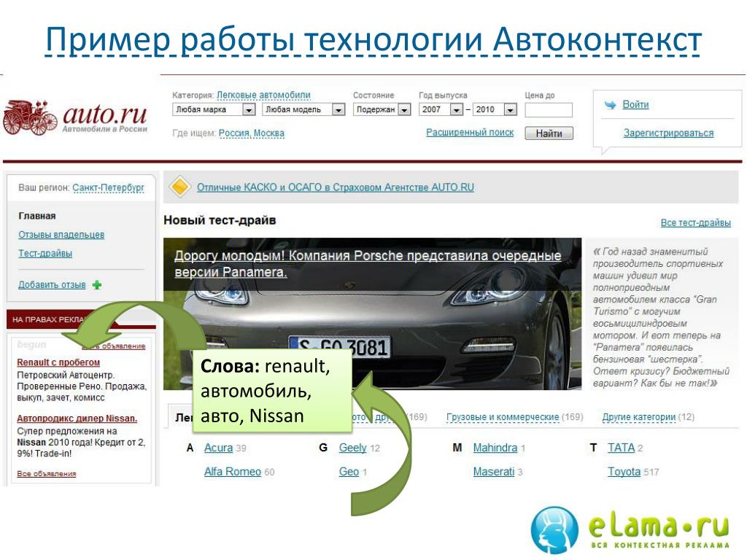
Task: Open the 2007 start year dropdown
Action: [441, 109]
